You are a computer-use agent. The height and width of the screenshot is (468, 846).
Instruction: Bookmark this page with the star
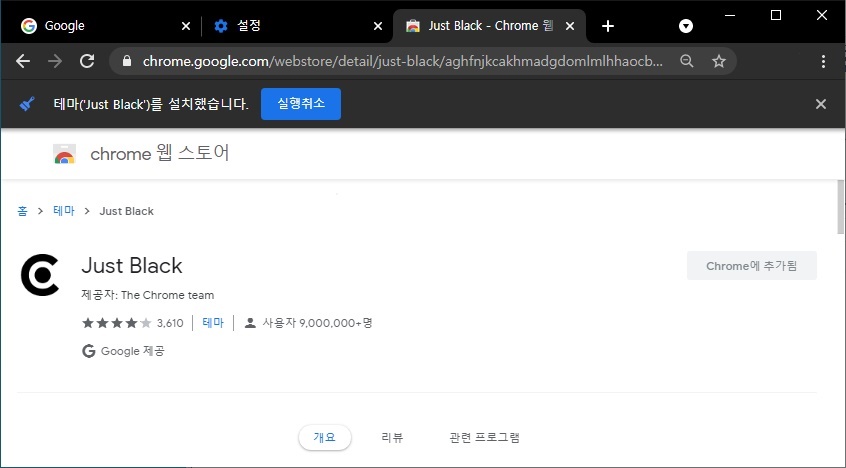point(719,61)
